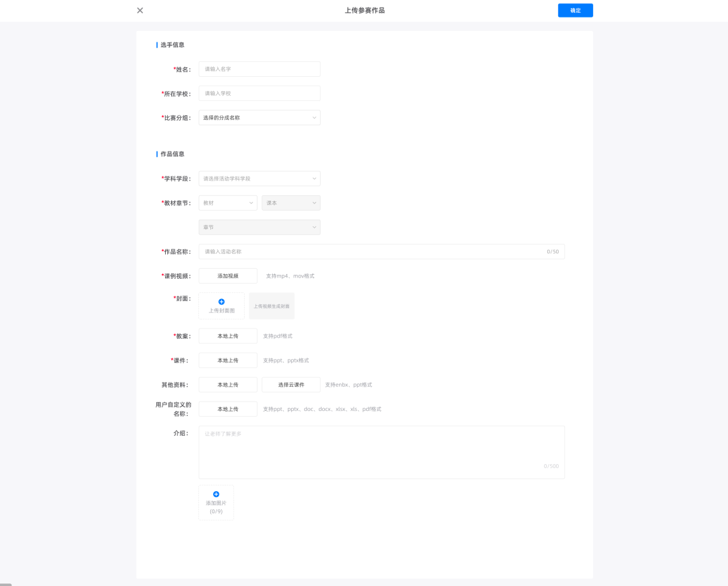
Task: Click the blue 确定 confirm button
Action: (575, 10)
